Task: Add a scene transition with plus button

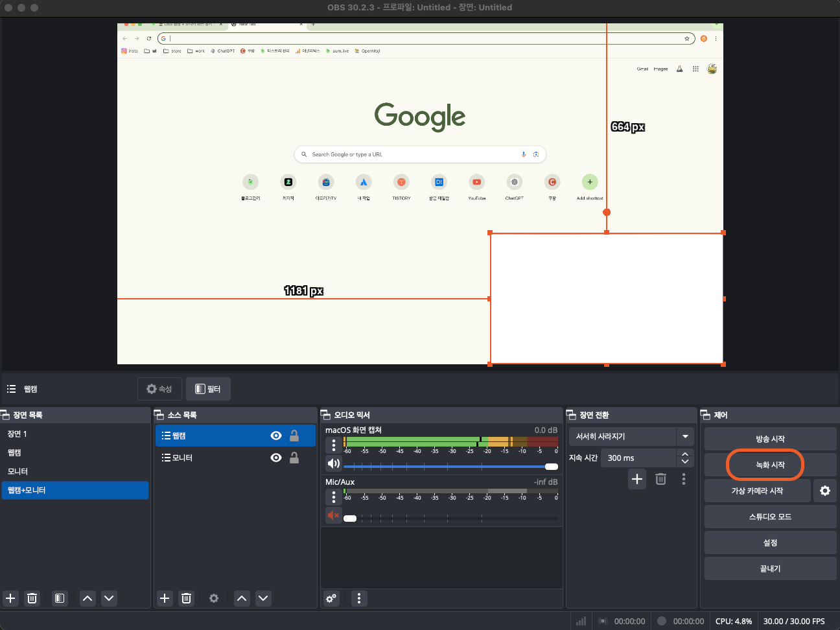Action: 637,479
